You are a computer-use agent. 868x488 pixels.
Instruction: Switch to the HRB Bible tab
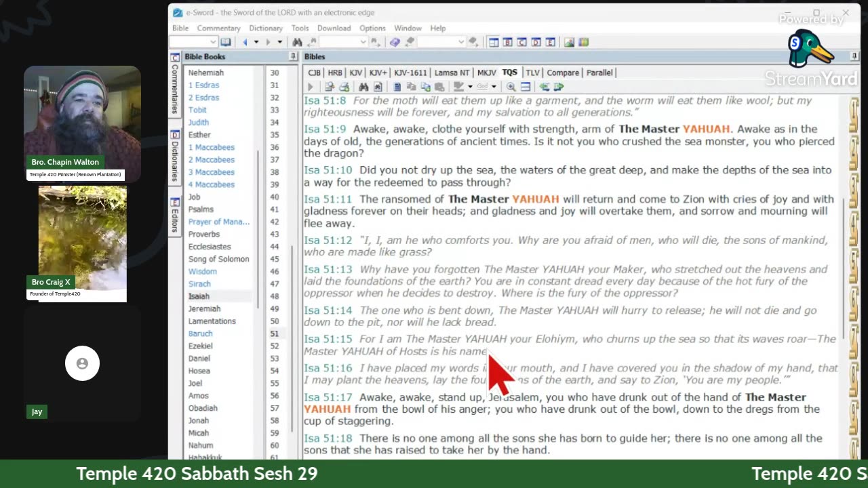click(335, 73)
